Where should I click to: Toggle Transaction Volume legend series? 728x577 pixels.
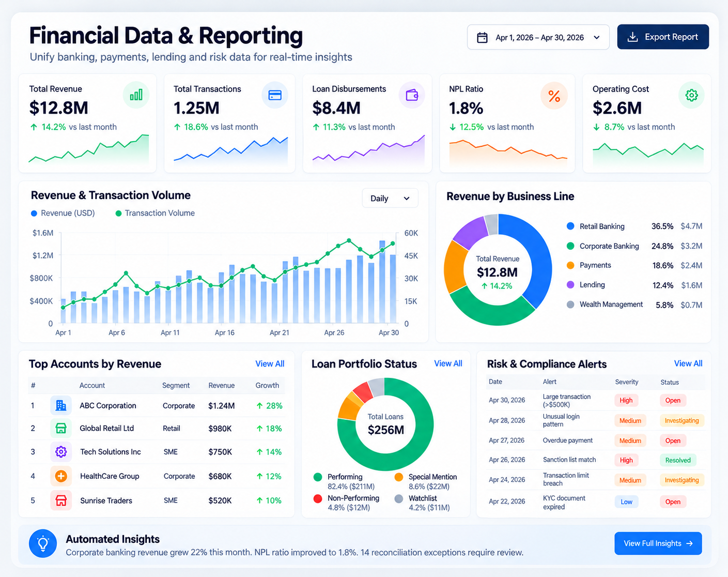pos(155,213)
